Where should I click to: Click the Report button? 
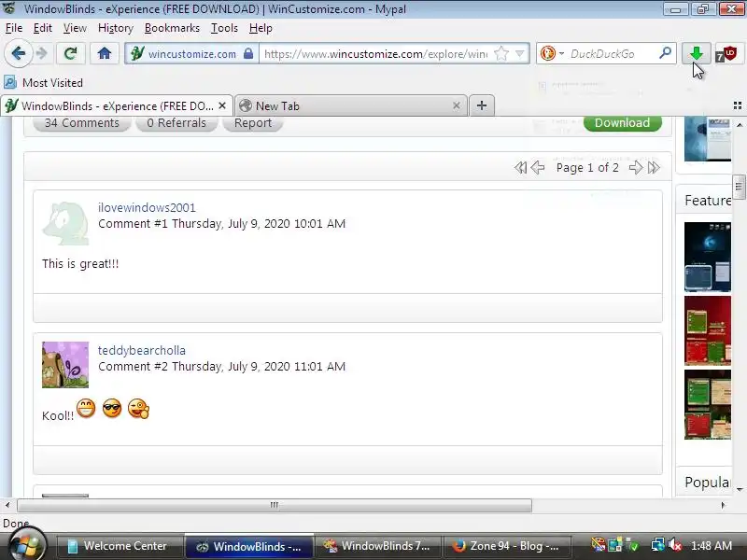pyautogui.click(x=253, y=123)
